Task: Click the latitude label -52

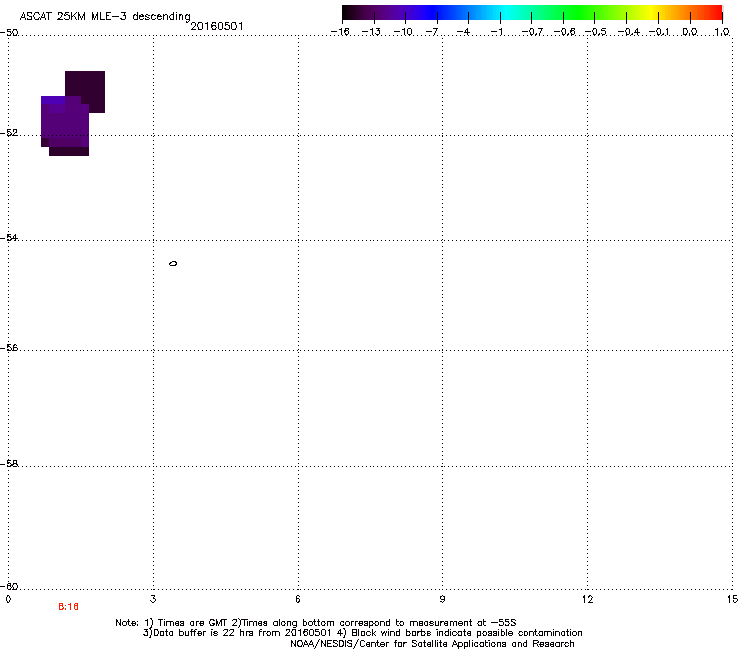Action: coord(9,133)
